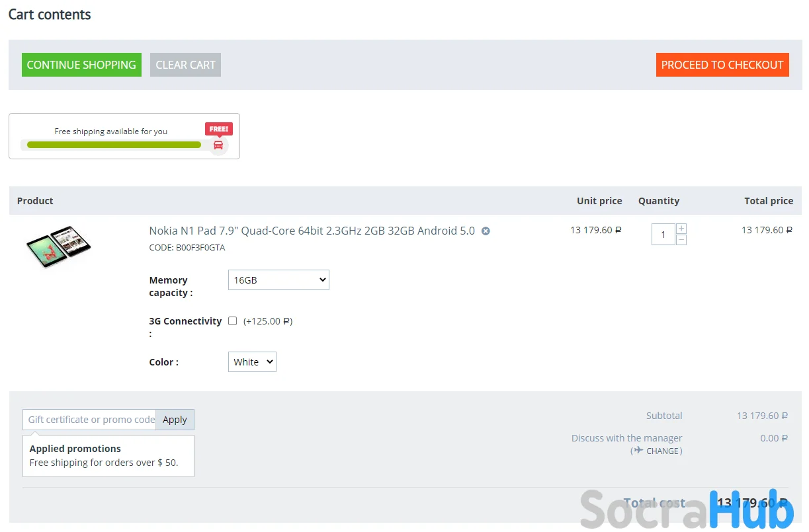Open the Memory capacity dropdown
This screenshot has height=532, width=809.
click(278, 280)
